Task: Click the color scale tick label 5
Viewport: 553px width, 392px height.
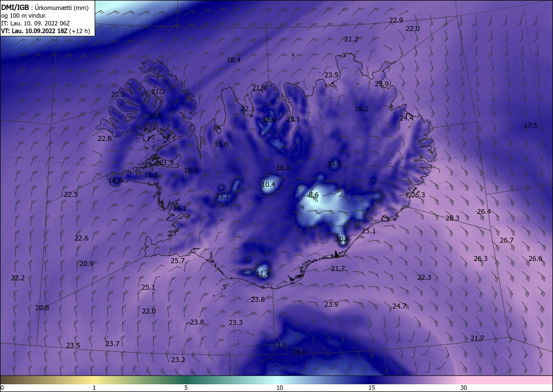Action: (186, 388)
